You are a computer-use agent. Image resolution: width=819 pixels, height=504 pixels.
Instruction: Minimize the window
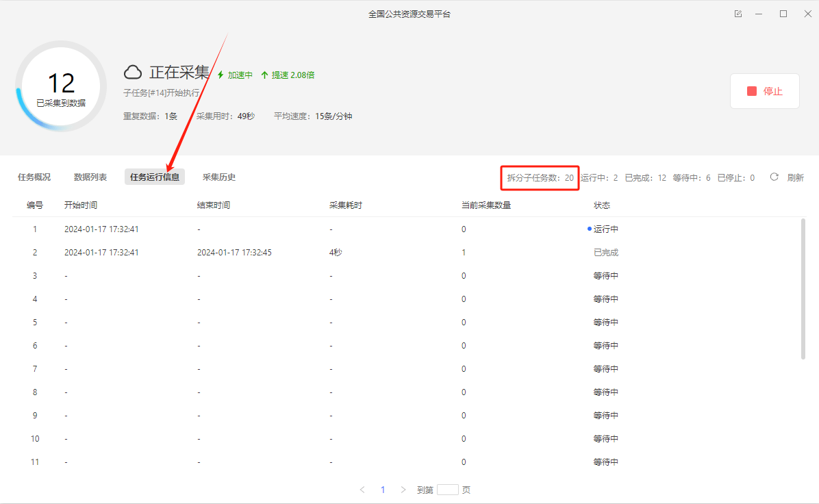pos(759,14)
